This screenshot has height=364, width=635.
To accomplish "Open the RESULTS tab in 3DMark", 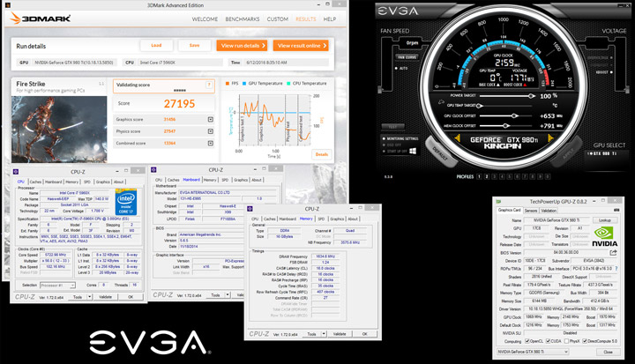I will coord(306,19).
